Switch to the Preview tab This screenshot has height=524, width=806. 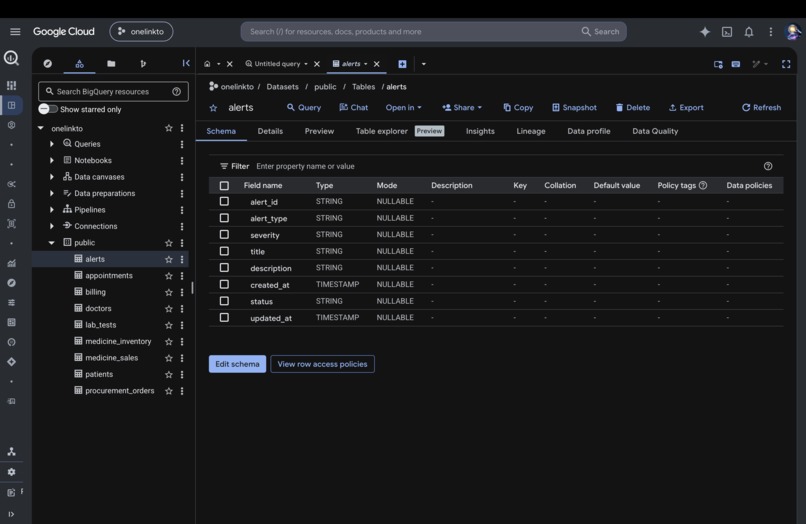[x=319, y=131]
